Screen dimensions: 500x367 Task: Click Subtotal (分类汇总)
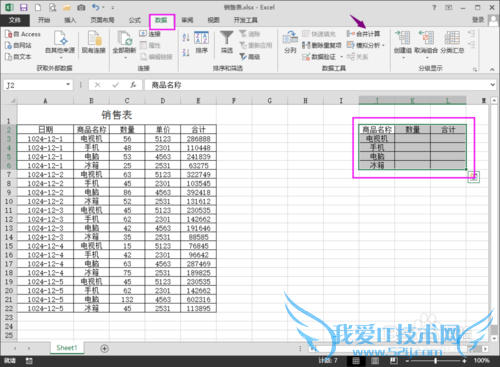[x=452, y=42]
